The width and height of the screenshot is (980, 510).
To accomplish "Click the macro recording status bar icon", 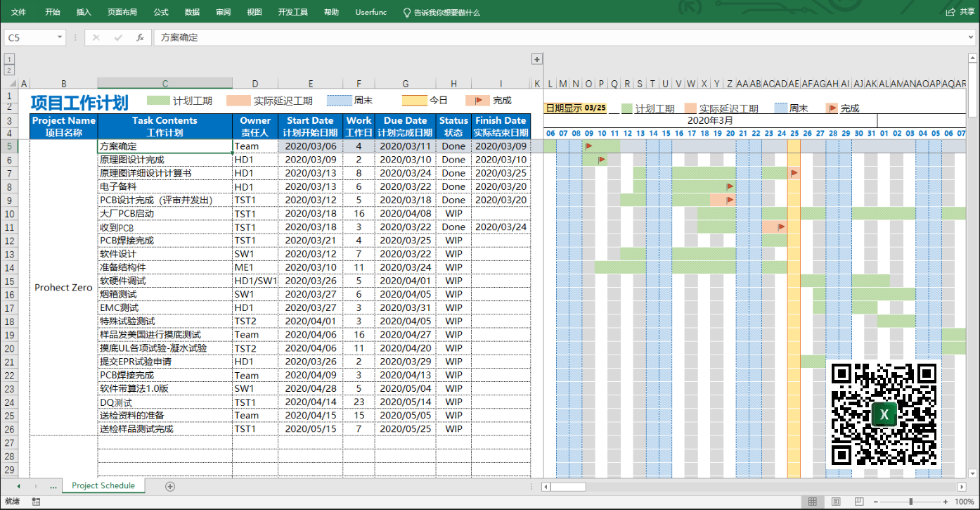I will click(x=36, y=502).
